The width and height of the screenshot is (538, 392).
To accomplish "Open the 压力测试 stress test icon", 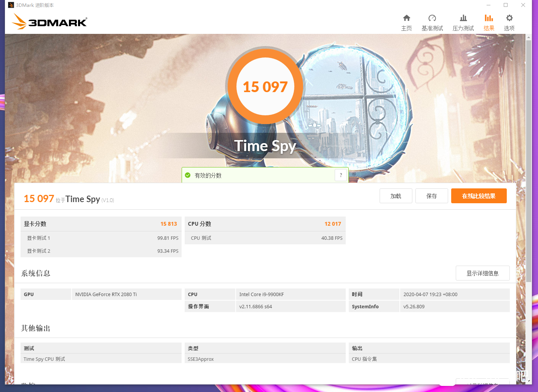I will [x=463, y=18].
